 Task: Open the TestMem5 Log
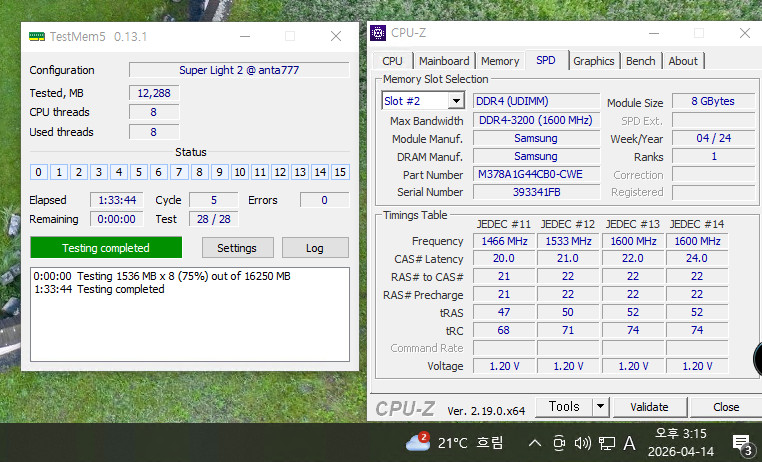pos(314,248)
